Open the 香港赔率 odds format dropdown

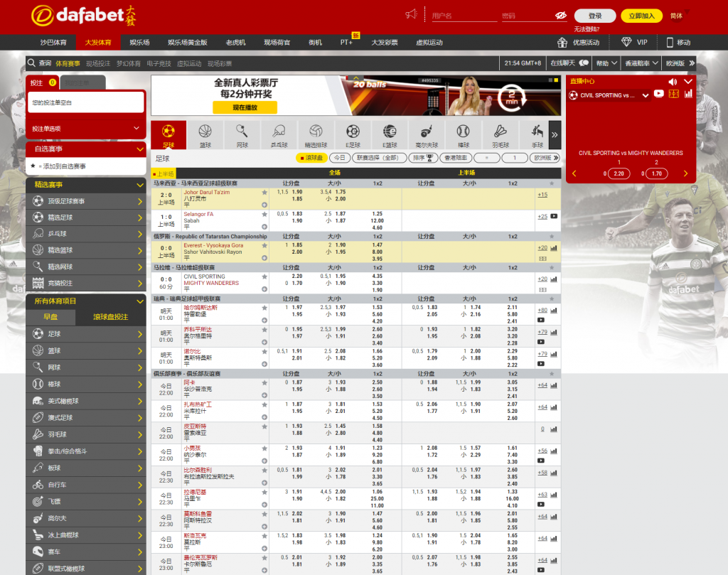pos(640,63)
